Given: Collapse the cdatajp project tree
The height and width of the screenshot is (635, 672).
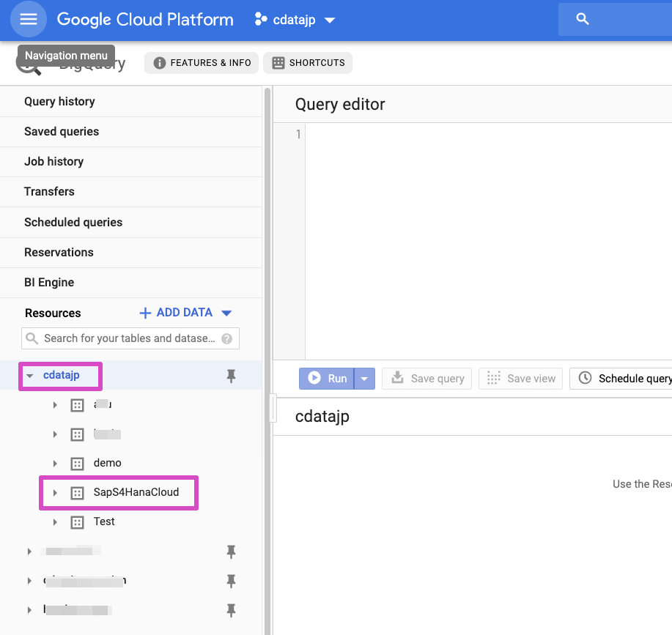Looking at the screenshot, I should coord(30,376).
